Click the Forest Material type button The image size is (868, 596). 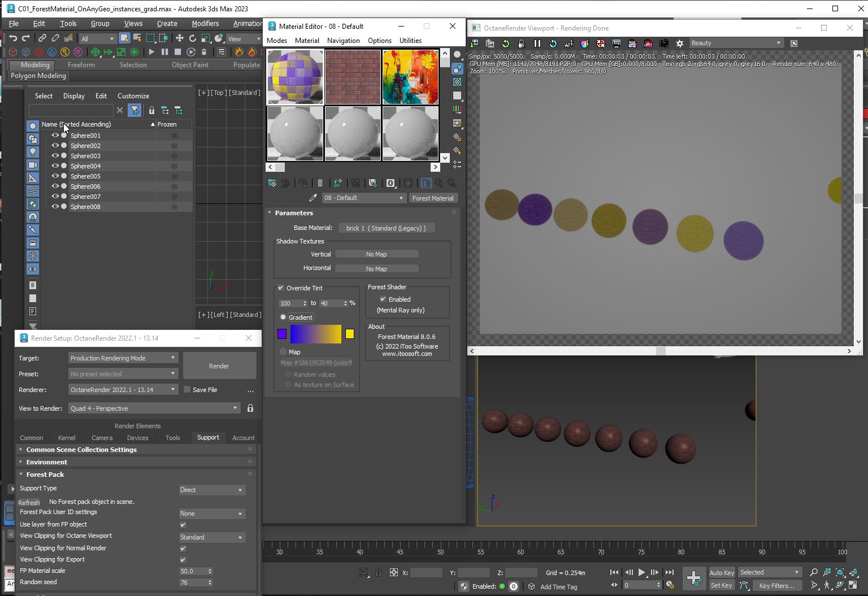tap(433, 198)
